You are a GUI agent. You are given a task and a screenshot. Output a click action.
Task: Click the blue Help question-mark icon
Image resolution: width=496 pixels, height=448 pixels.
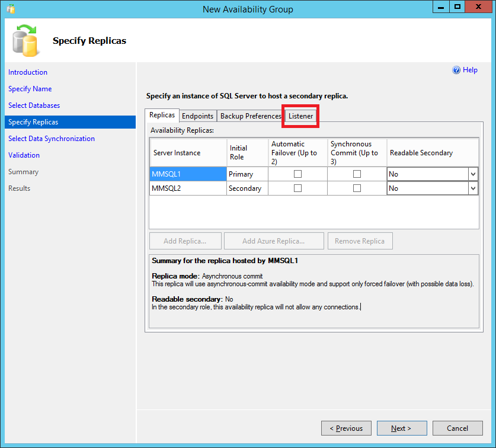pyautogui.click(x=456, y=70)
